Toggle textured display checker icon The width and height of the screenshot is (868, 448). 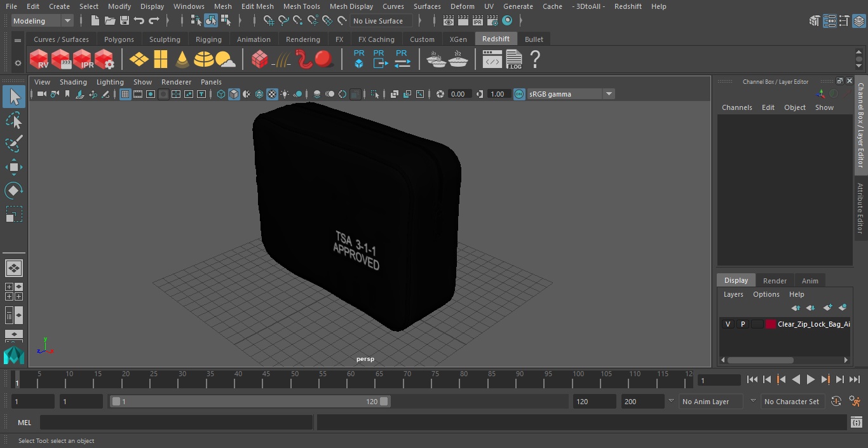coord(272,94)
